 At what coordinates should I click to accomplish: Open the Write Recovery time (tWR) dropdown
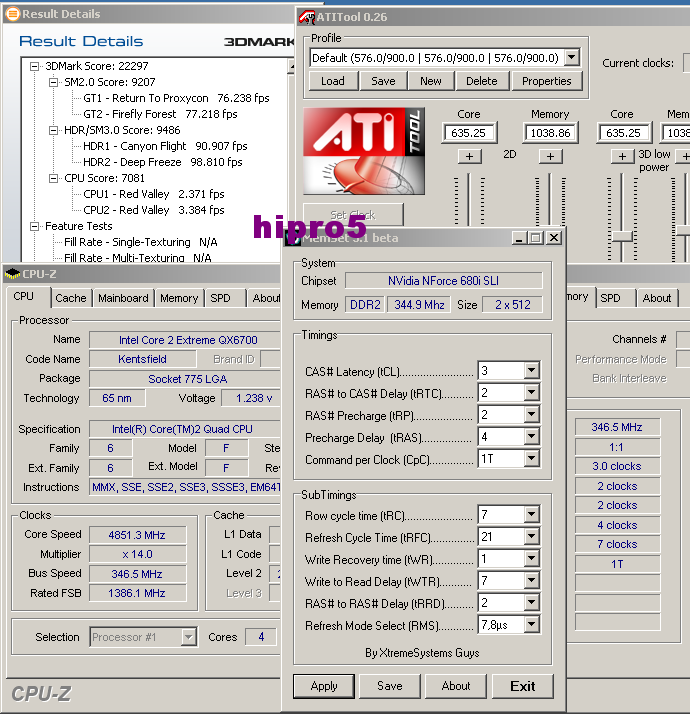click(x=531, y=559)
